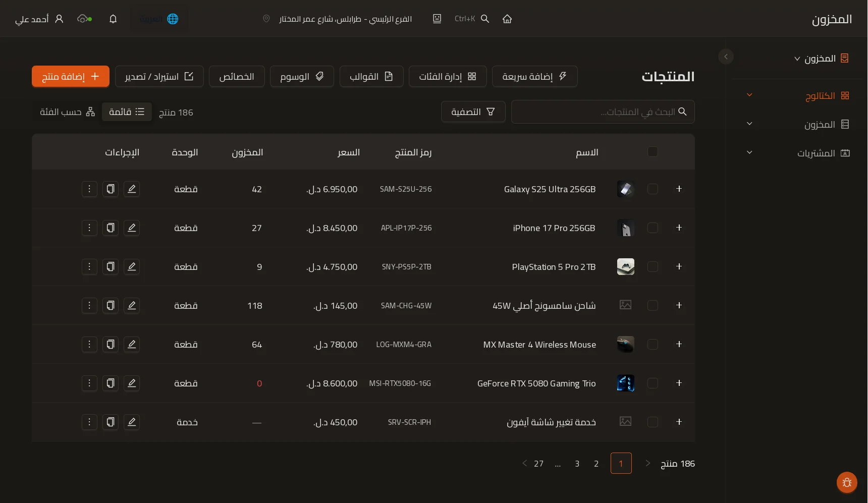Open notifications bell icon

pyautogui.click(x=113, y=19)
